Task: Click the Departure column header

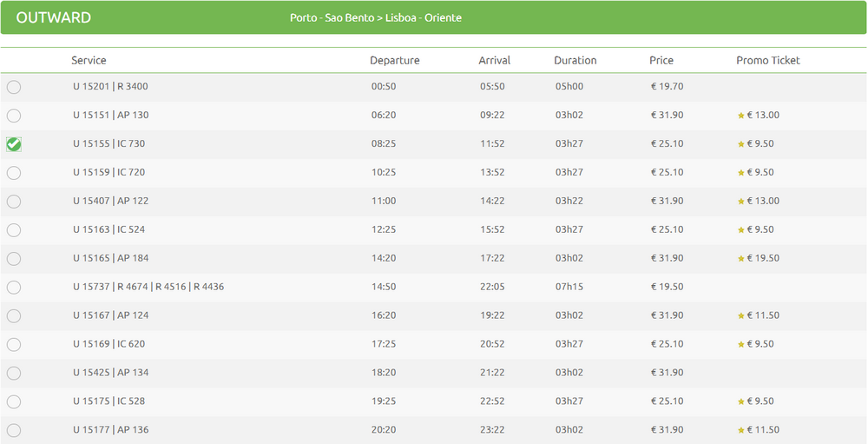Action: (395, 61)
